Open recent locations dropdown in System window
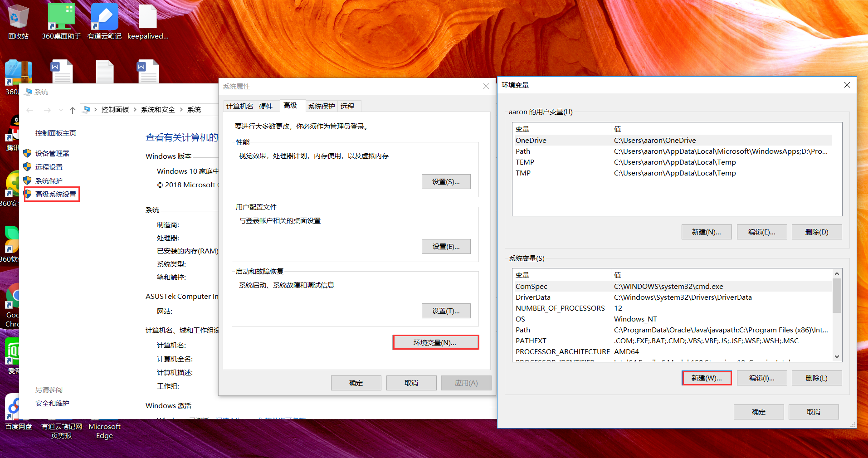 (61, 110)
